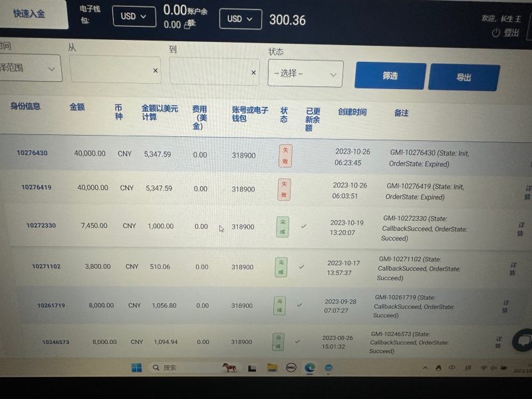Open the Task View taskbar icon

(x=252, y=368)
